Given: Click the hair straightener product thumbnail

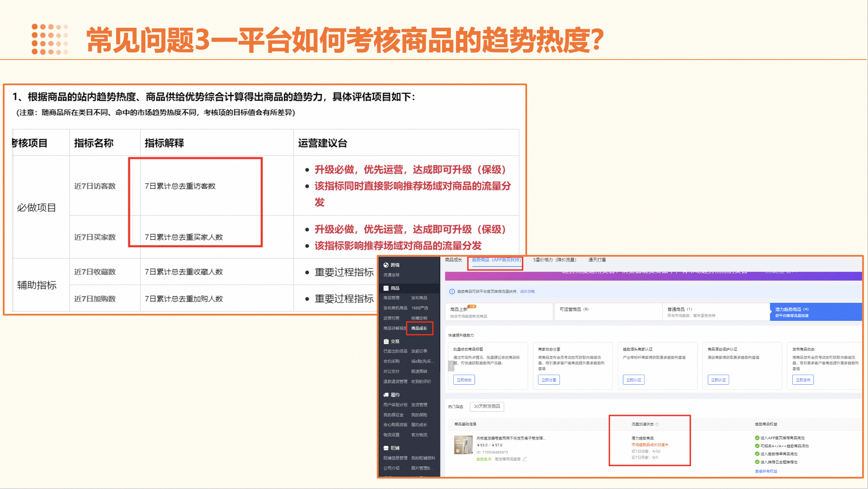Looking at the screenshot, I should 463,445.
